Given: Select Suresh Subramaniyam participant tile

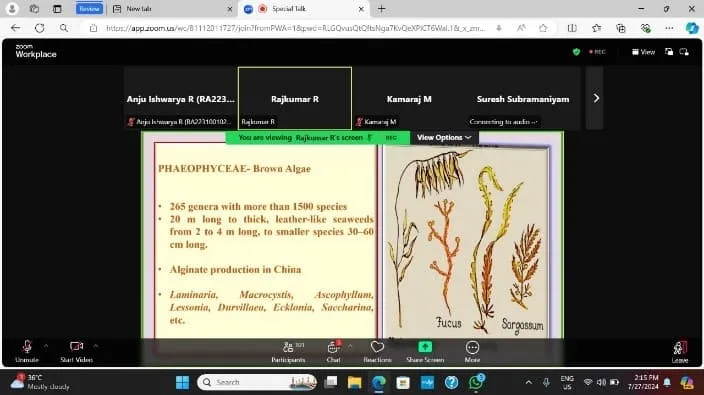Looking at the screenshot, I should [523, 99].
